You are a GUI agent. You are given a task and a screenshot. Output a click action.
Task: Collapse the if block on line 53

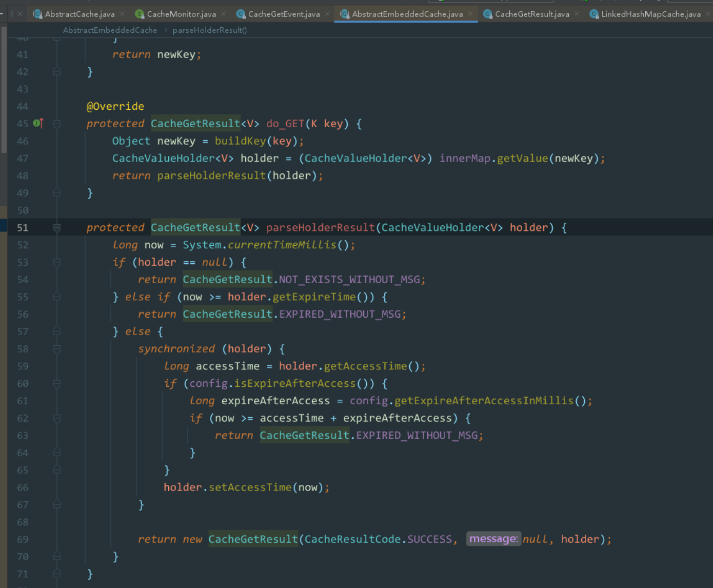[57, 262]
